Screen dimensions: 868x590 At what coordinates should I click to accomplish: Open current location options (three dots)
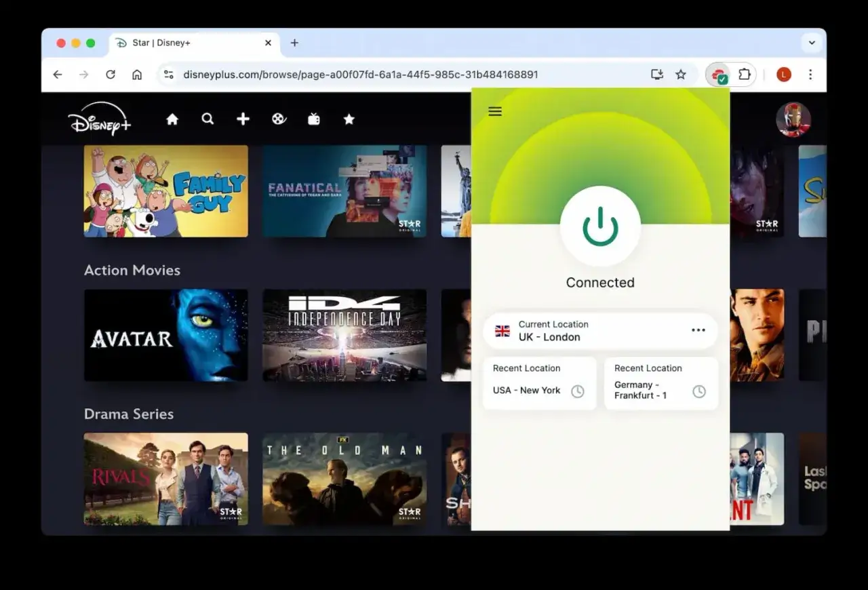coord(698,330)
